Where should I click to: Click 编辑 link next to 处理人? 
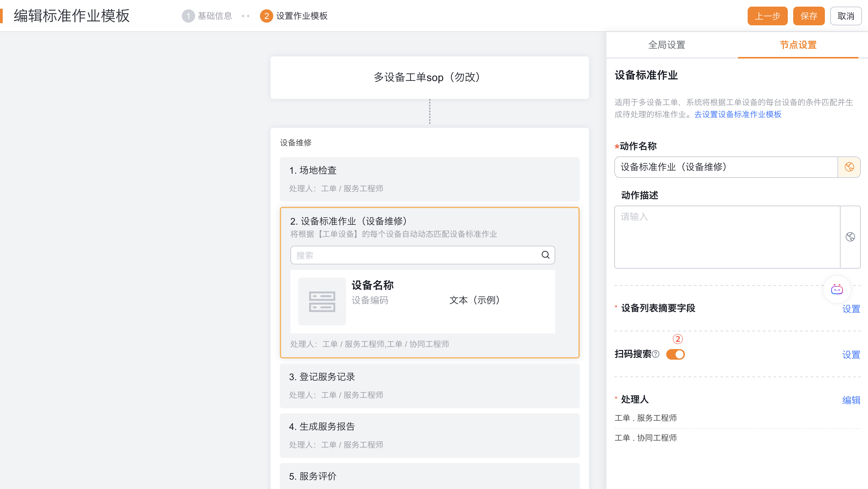(x=851, y=400)
